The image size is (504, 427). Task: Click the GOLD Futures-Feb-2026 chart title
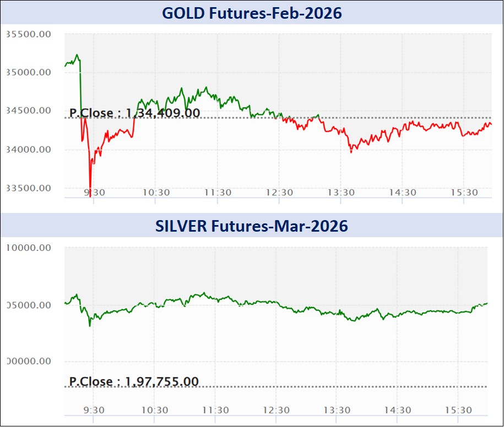251,12
